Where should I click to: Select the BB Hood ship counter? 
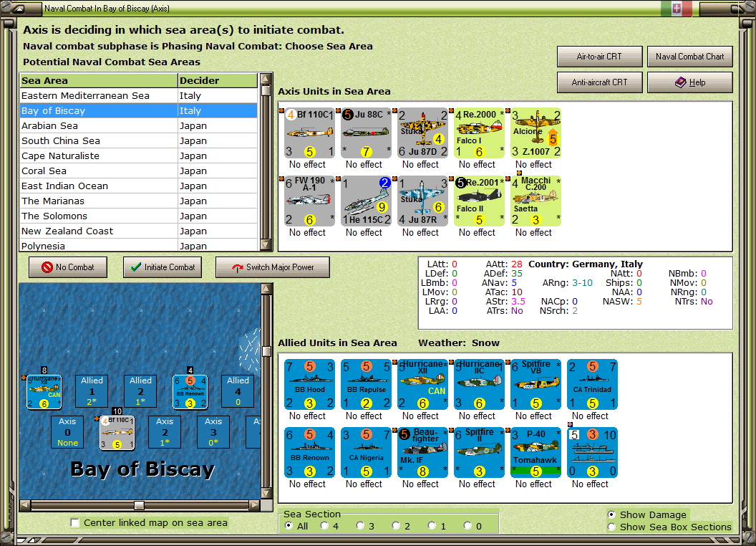tap(309, 384)
